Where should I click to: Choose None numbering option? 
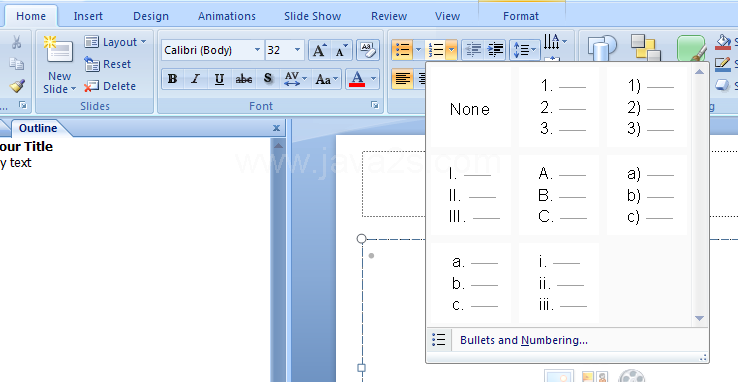(x=470, y=107)
